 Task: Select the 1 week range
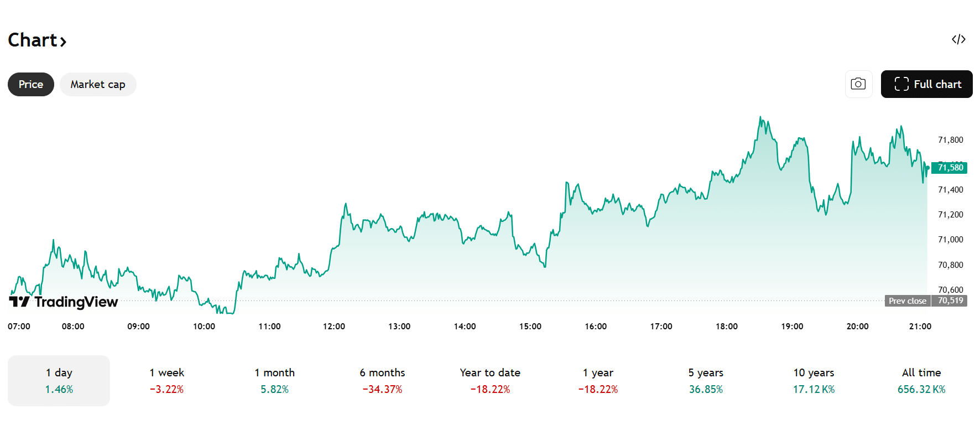pyautogui.click(x=166, y=381)
